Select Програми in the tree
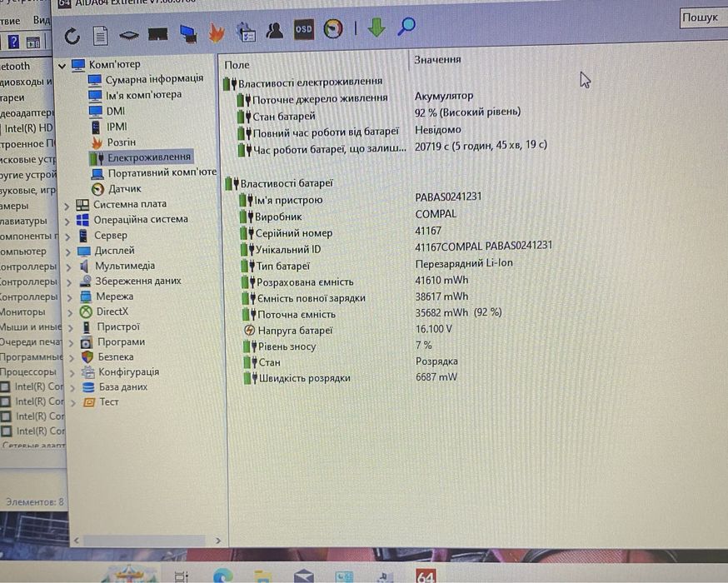Viewport: 728px width, 583px height. coord(112,342)
